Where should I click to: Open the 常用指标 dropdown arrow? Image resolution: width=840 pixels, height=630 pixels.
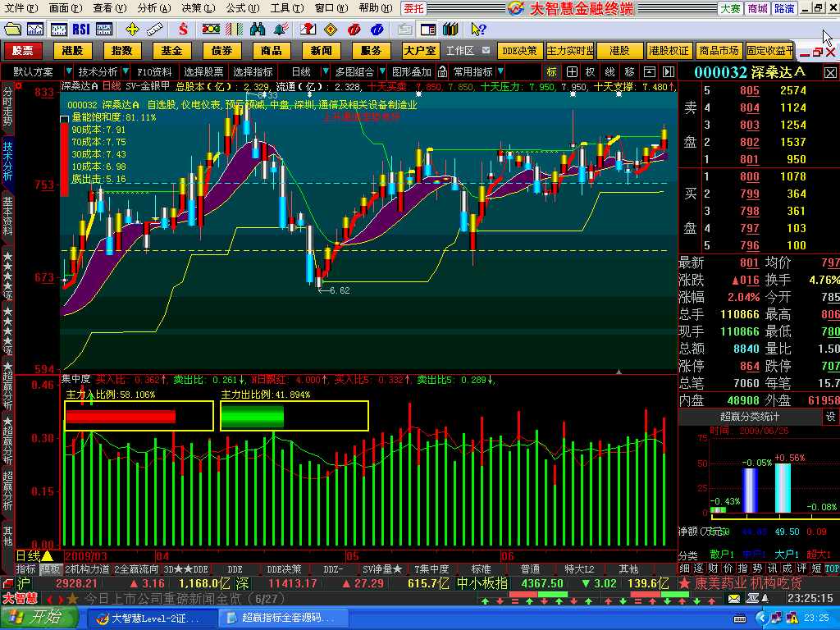[x=500, y=71]
